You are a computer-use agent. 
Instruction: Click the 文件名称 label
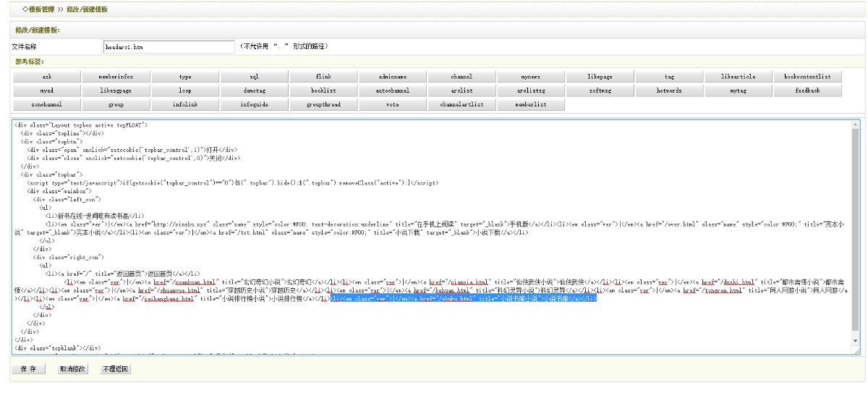coord(25,46)
